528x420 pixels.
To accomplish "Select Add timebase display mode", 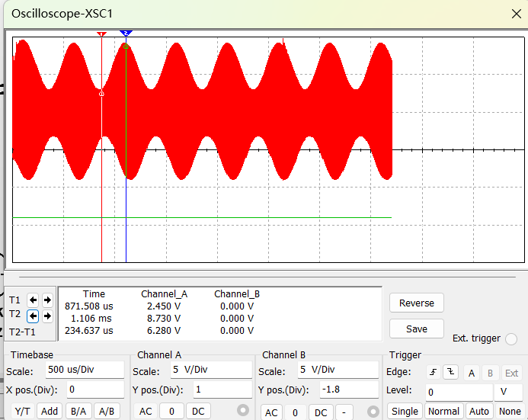I will [x=50, y=412].
